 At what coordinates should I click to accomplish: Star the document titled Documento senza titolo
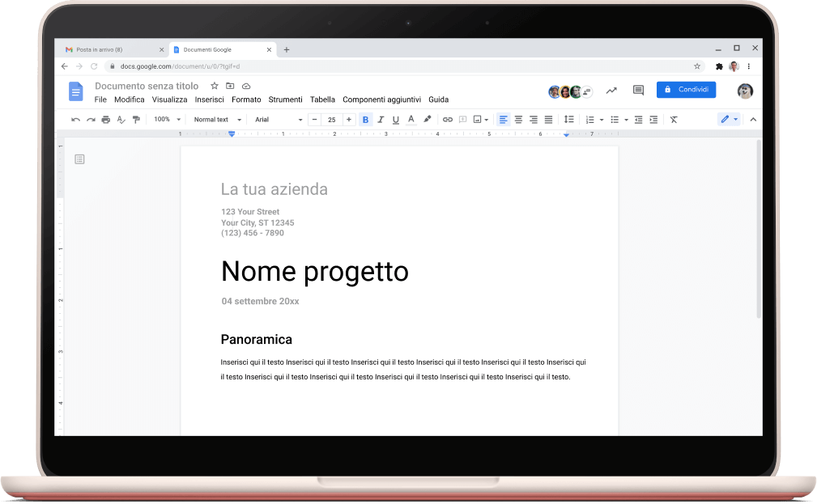(x=215, y=86)
